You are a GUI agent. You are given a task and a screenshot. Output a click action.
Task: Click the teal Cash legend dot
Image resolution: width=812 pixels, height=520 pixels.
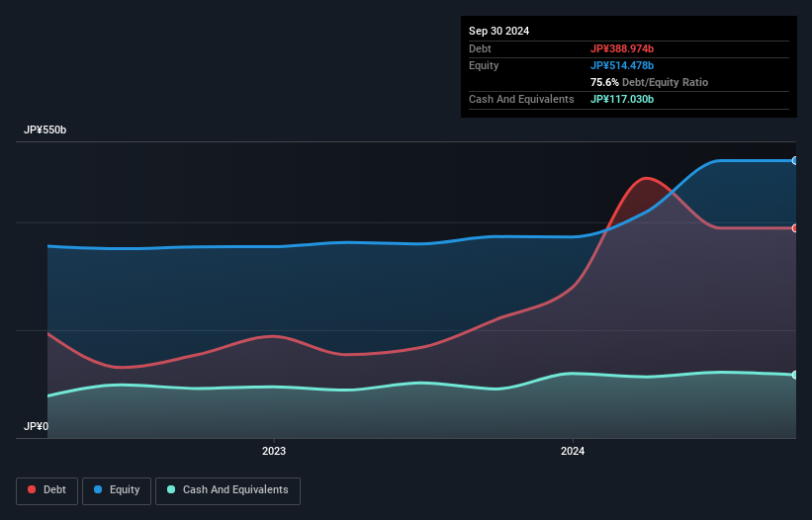point(171,489)
